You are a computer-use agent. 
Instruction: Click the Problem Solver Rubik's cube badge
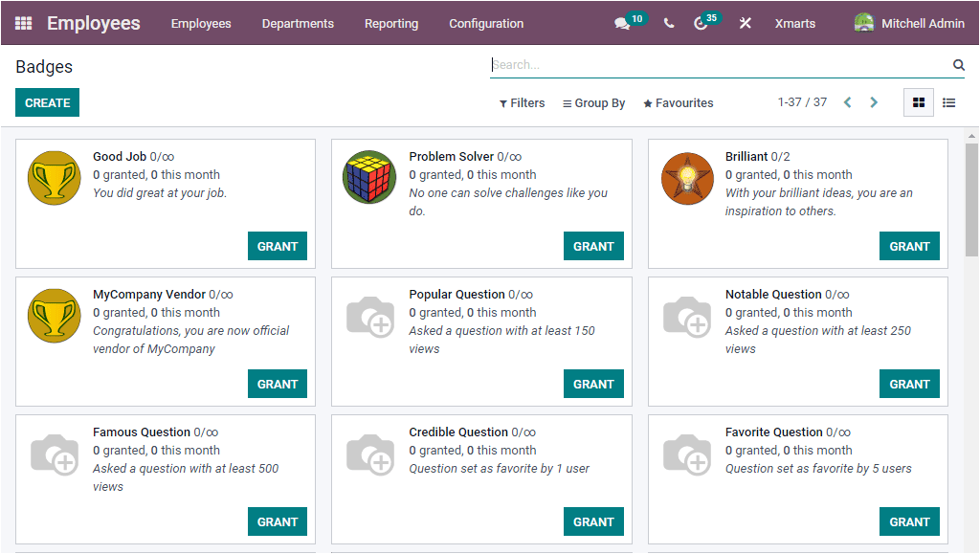[369, 177]
